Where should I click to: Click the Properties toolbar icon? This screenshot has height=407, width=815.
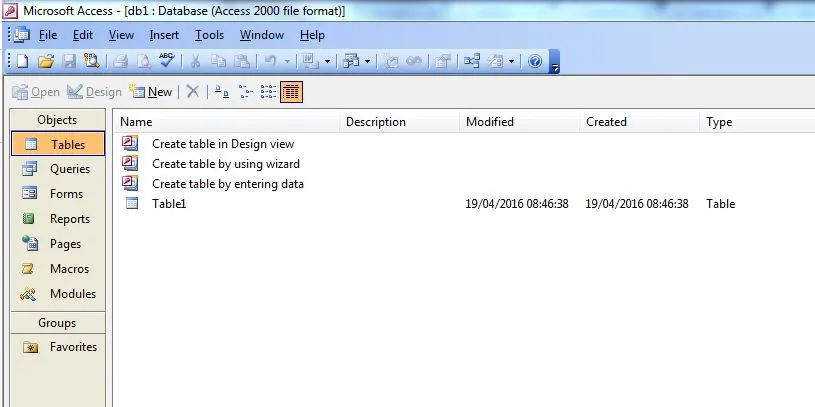tap(442, 61)
